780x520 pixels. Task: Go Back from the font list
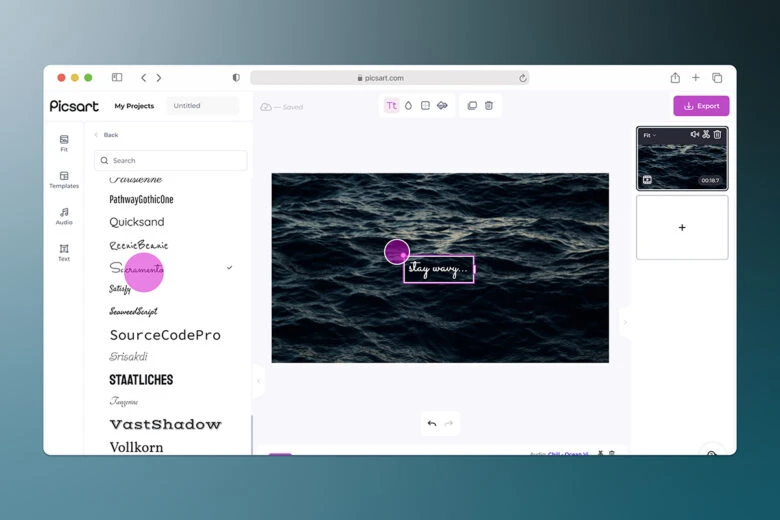click(x=106, y=135)
